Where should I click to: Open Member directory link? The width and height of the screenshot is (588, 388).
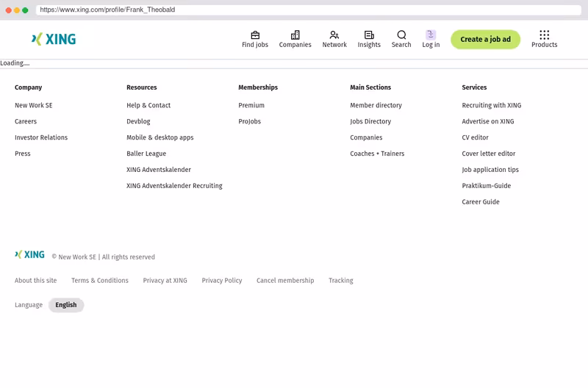[x=376, y=105]
